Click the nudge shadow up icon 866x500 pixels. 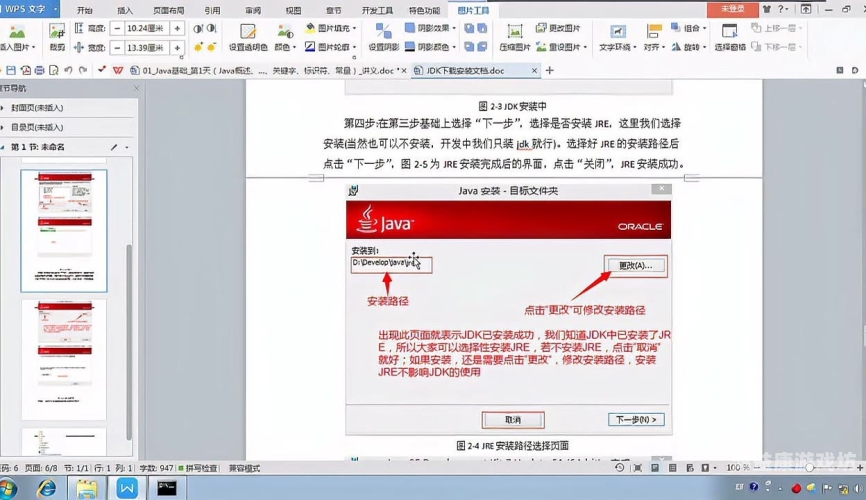tap(469, 28)
